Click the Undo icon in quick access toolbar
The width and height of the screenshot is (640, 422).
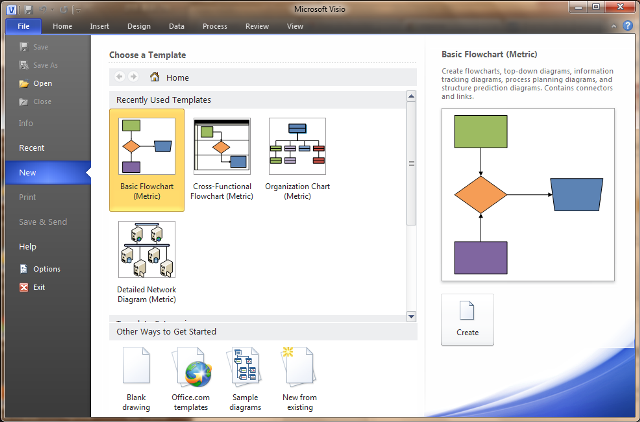[43, 9]
